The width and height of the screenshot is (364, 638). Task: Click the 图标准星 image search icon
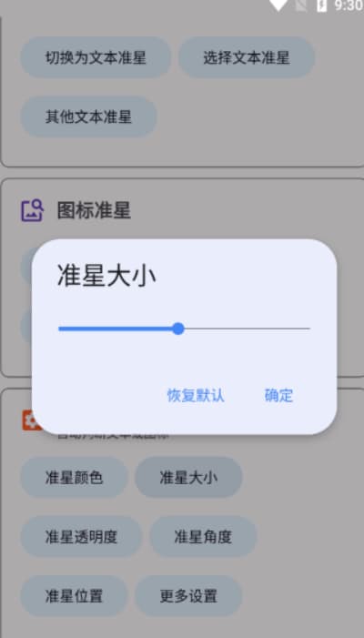pos(32,210)
